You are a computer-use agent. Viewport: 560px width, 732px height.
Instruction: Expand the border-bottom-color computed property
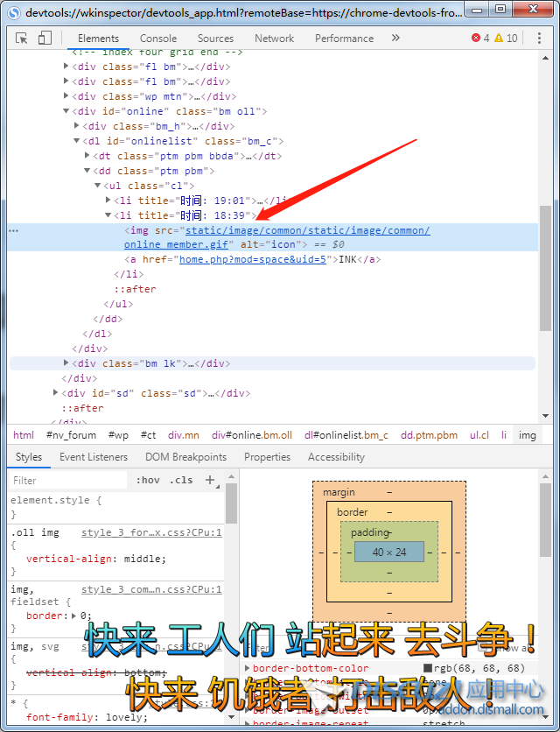coord(248,669)
